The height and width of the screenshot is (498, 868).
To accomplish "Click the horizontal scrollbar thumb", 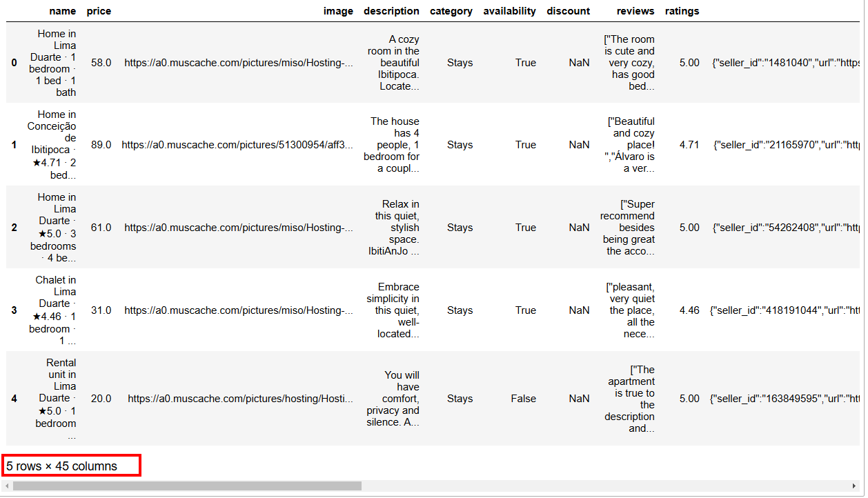I will [187, 486].
